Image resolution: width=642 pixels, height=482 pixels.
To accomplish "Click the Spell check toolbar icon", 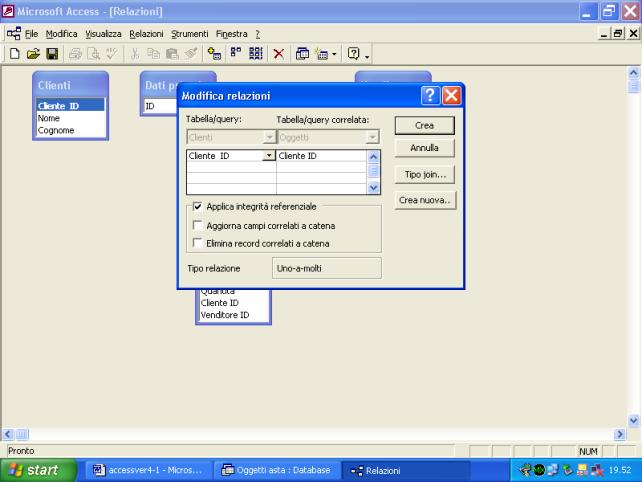I will click(x=112, y=54).
